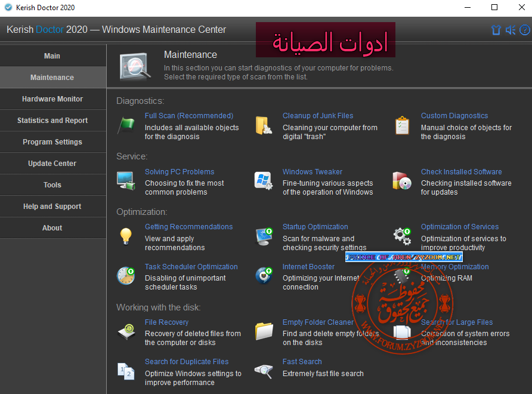
Task: Open the Search for Large Files link
Action: tap(457, 322)
